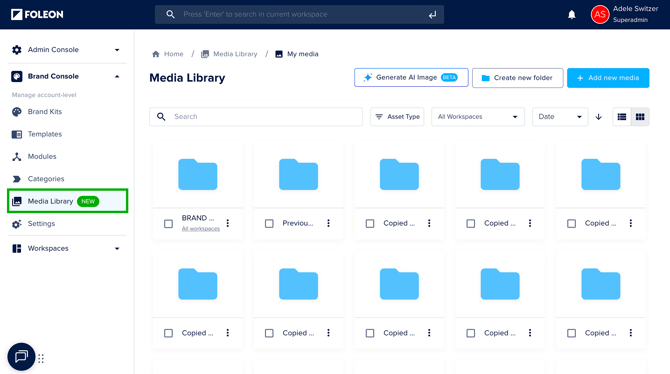Click the drag handle dots beside chat
The image size is (670, 374).
tap(41, 358)
